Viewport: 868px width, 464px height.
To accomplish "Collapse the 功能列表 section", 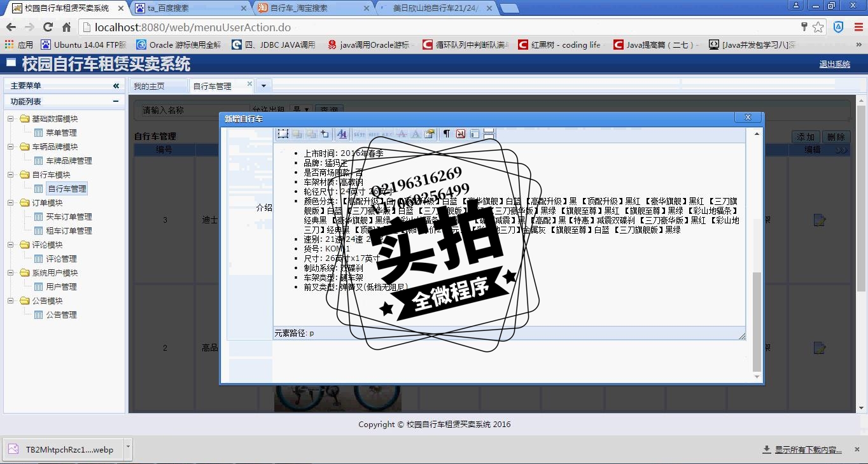I will [x=116, y=101].
